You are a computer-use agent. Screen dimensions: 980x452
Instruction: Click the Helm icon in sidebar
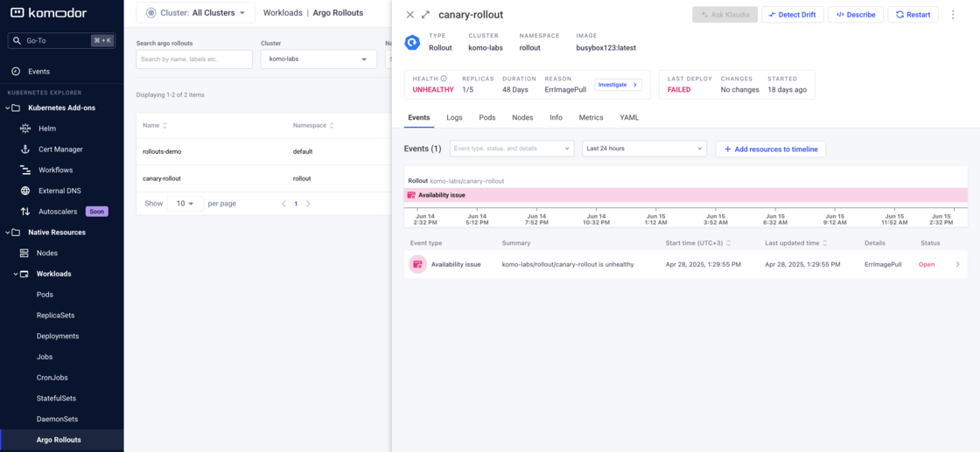tap(25, 129)
